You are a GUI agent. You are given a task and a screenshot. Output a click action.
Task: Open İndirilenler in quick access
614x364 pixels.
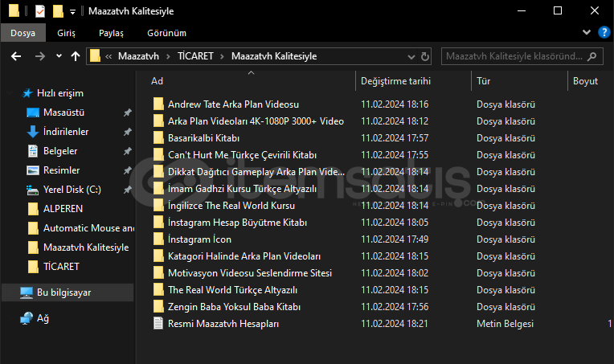(66, 132)
